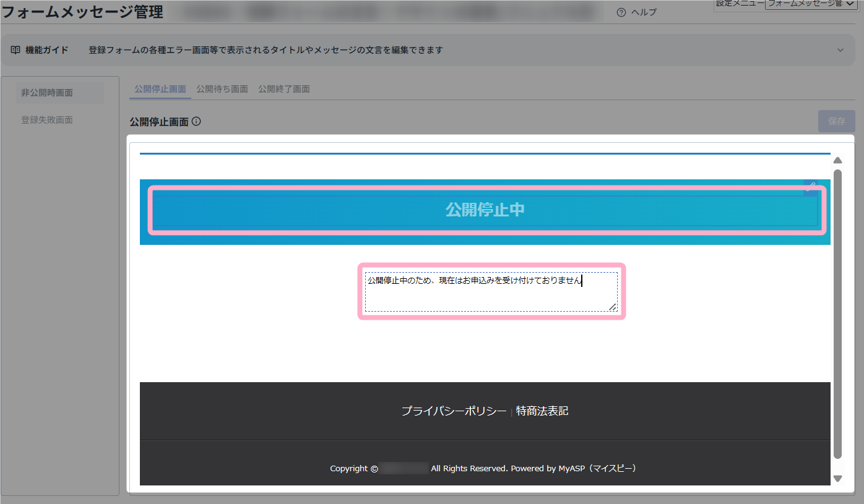The width and height of the screenshot is (864, 504).
Task: Click into the 公開停止中 message textarea
Action: (x=490, y=292)
